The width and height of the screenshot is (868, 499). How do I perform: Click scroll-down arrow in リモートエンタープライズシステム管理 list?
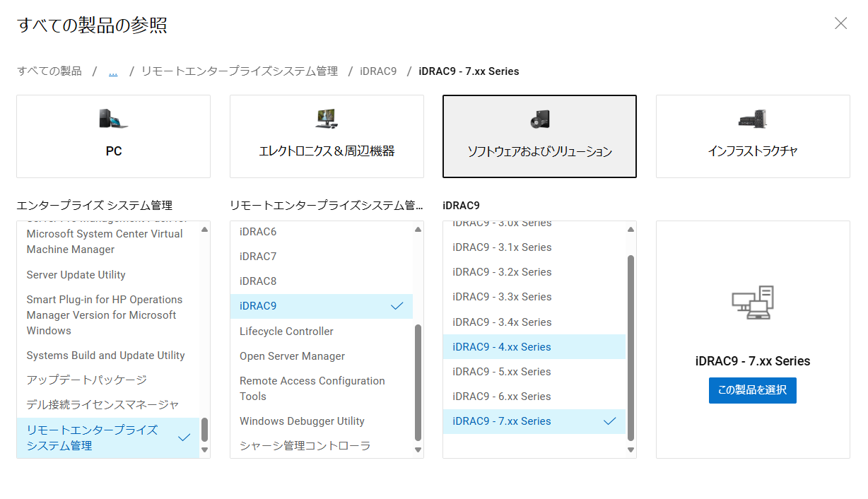[x=418, y=450]
